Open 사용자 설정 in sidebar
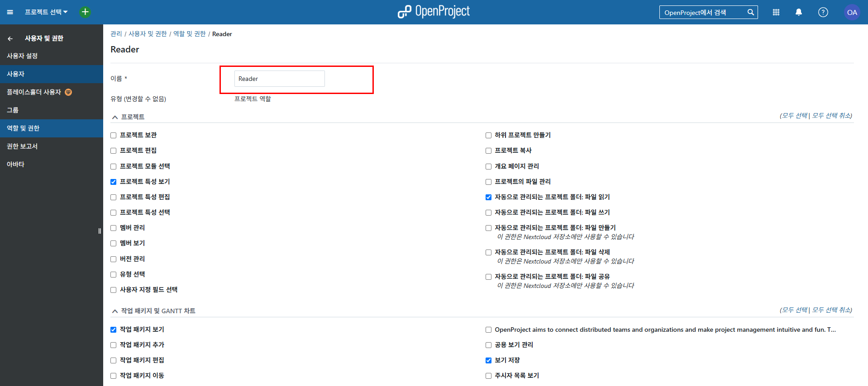Viewport: 868px width, 386px height. coord(52,56)
